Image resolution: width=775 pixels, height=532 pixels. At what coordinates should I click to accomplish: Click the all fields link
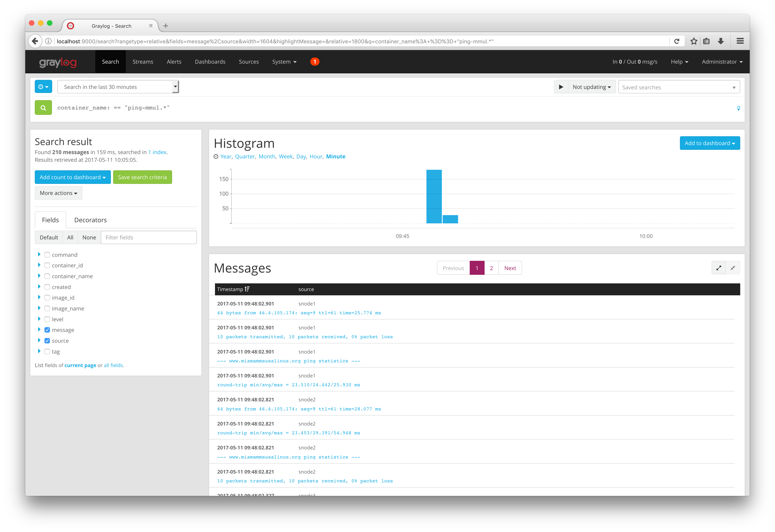click(x=113, y=365)
